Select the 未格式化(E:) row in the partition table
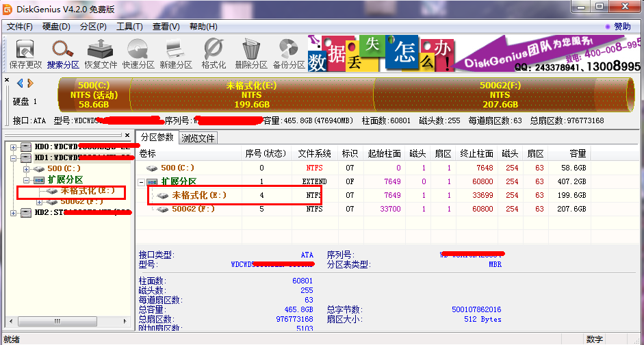 pyautogui.click(x=364, y=196)
